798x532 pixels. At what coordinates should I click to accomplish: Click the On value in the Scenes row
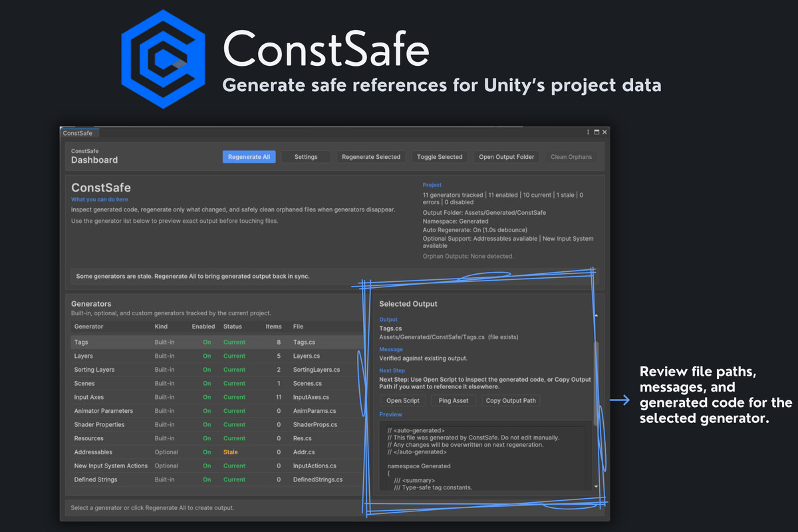click(x=207, y=384)
